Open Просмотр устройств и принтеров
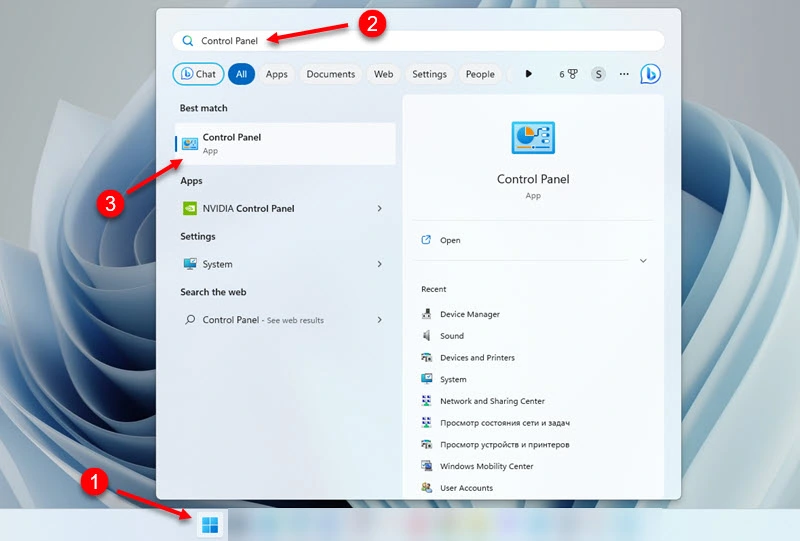800x541 pixels. pyautogui.click(x=505, y=445)
